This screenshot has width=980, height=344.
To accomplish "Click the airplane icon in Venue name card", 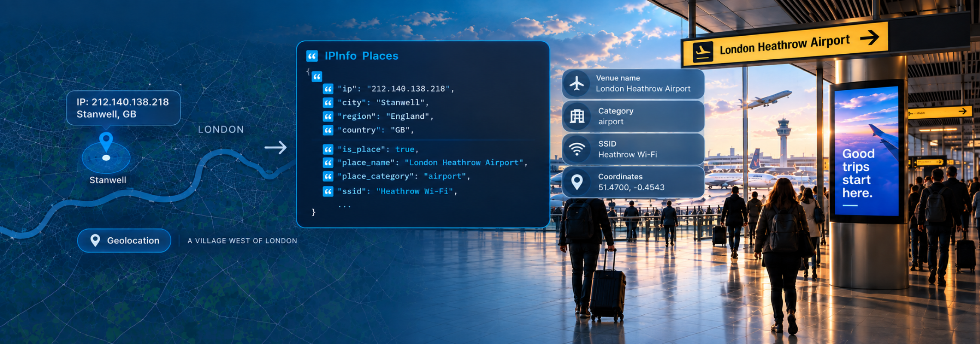I will click(x=577, y=83).
